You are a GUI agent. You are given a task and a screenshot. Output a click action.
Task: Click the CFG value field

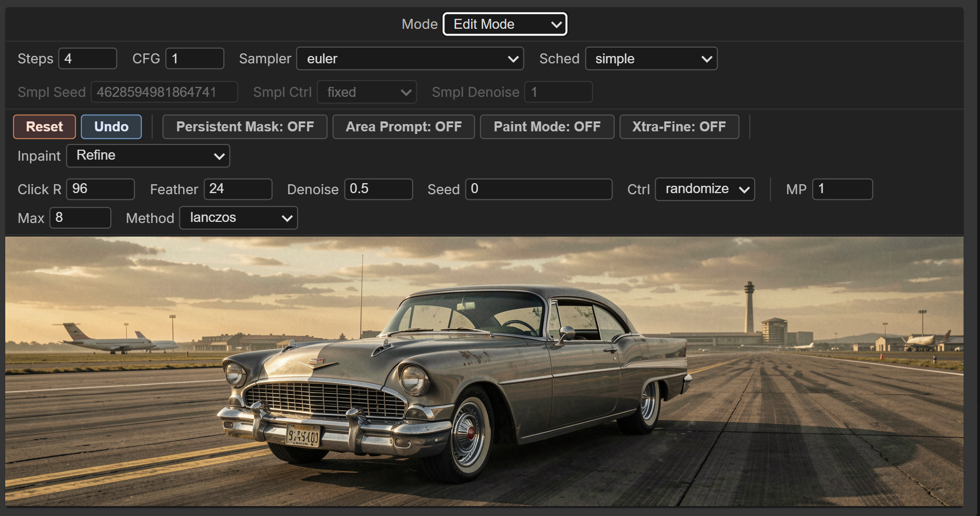pyautogui.click(x=195, y=59)
